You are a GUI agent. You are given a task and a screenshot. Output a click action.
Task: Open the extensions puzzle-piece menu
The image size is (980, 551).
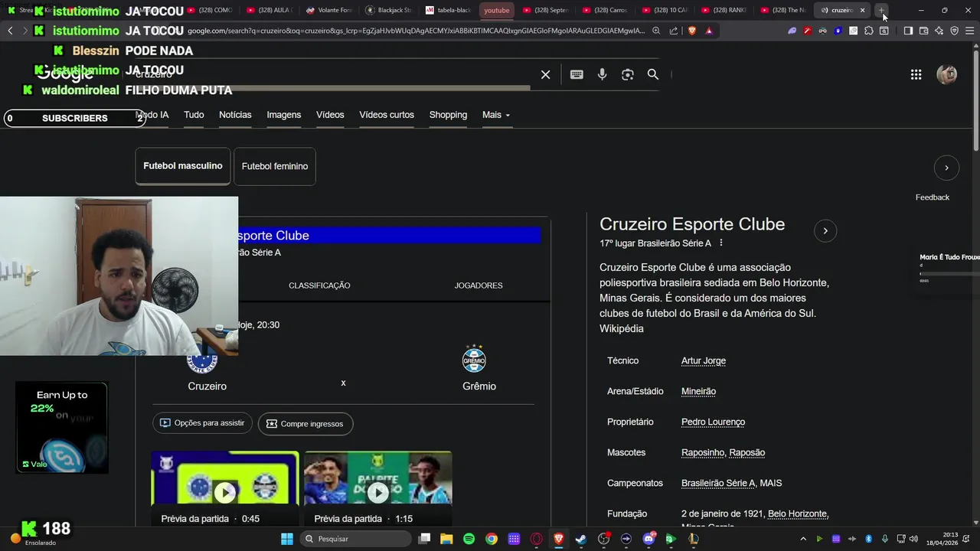[868, 31]
